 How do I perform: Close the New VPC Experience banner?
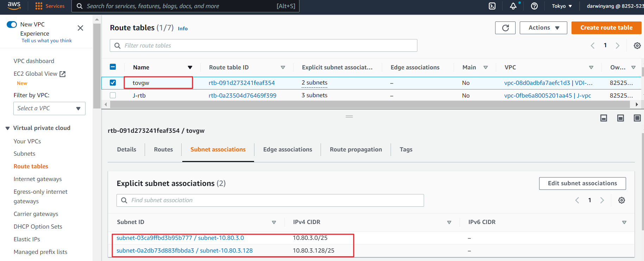tap(80, 28)
